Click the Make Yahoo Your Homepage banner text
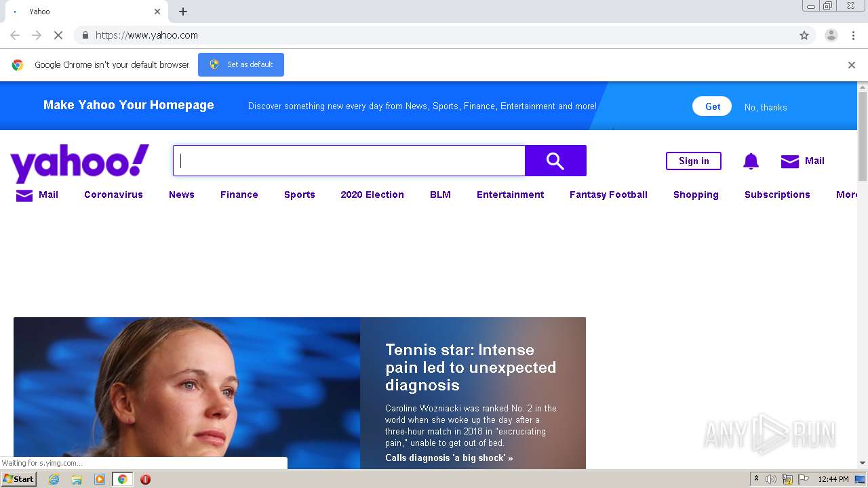The image size is (868, 488). tap(129, 105)
